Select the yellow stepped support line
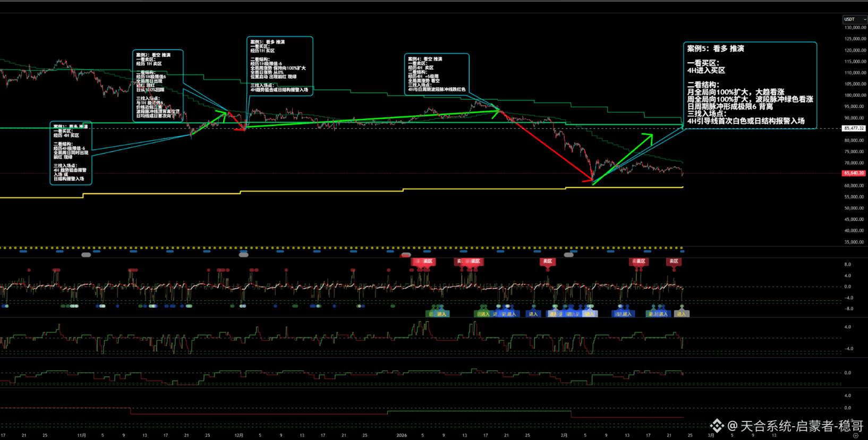 tap(319, 192)
